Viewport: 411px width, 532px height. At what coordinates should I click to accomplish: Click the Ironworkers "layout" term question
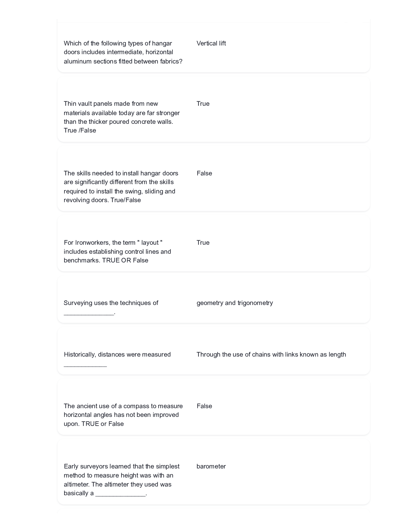tap(117, 251)
